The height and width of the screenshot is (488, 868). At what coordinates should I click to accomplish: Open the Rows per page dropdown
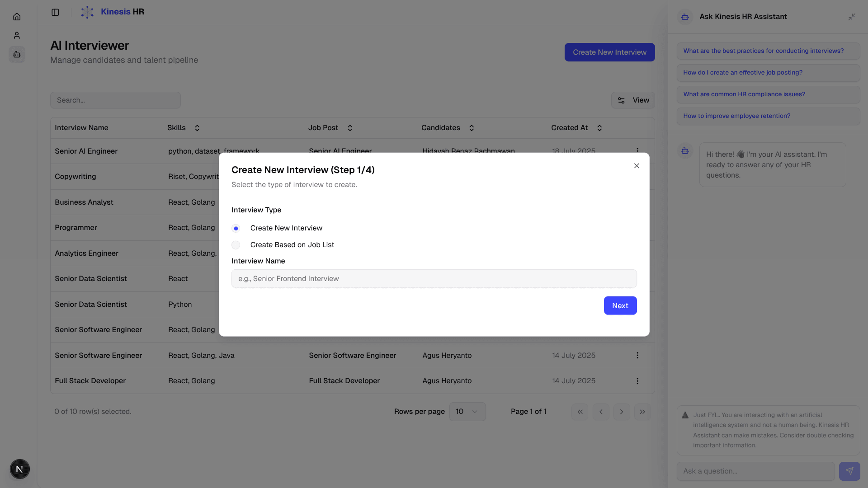click(467, 412)
